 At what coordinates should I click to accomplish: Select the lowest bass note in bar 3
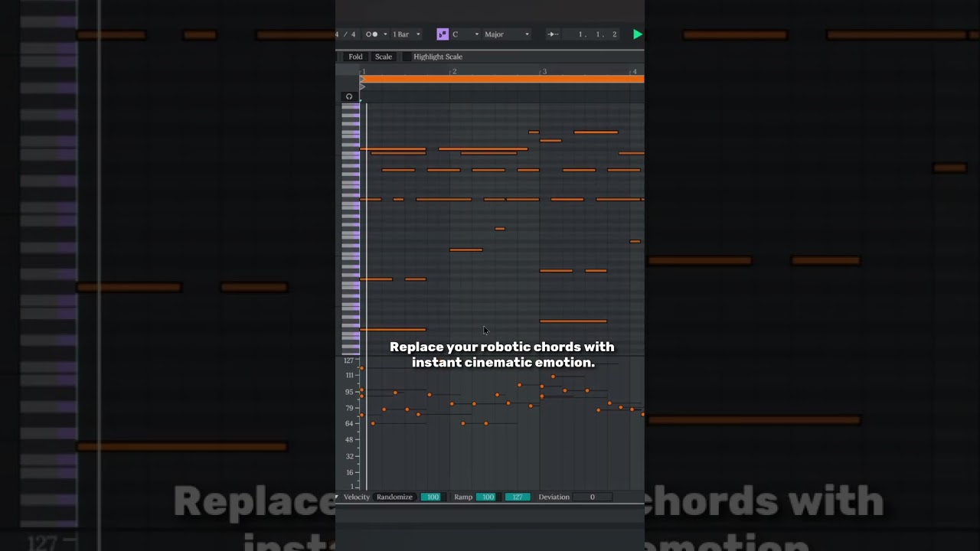(x=573, y=321)
